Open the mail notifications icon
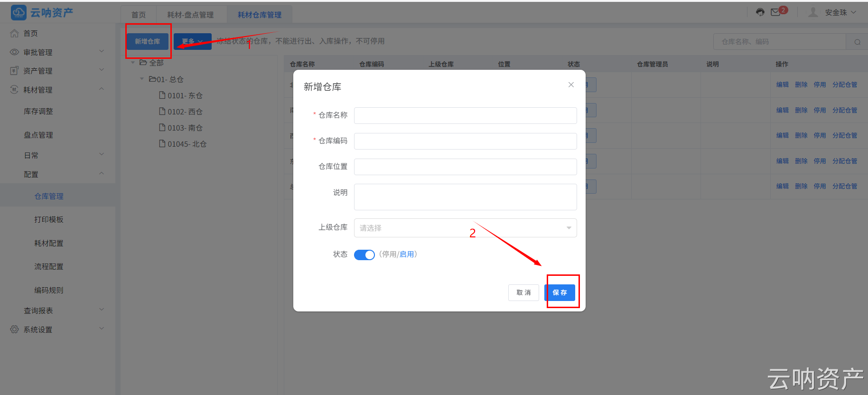Screen dimensions: 868x395 [775, 12]
